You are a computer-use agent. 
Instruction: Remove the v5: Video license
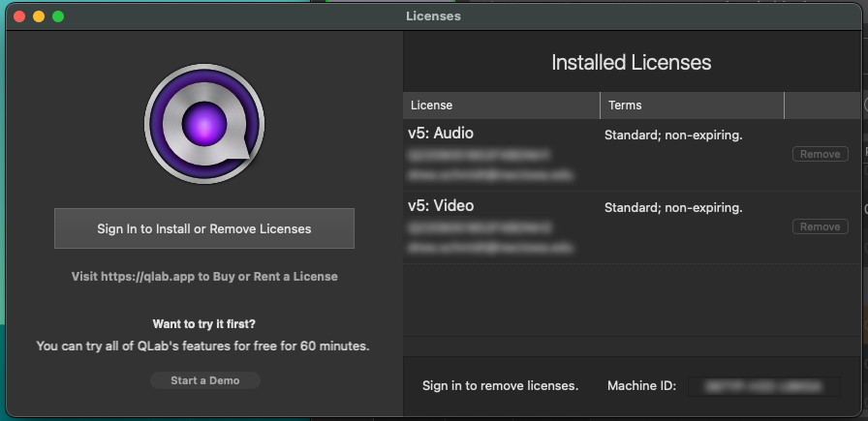821,226
